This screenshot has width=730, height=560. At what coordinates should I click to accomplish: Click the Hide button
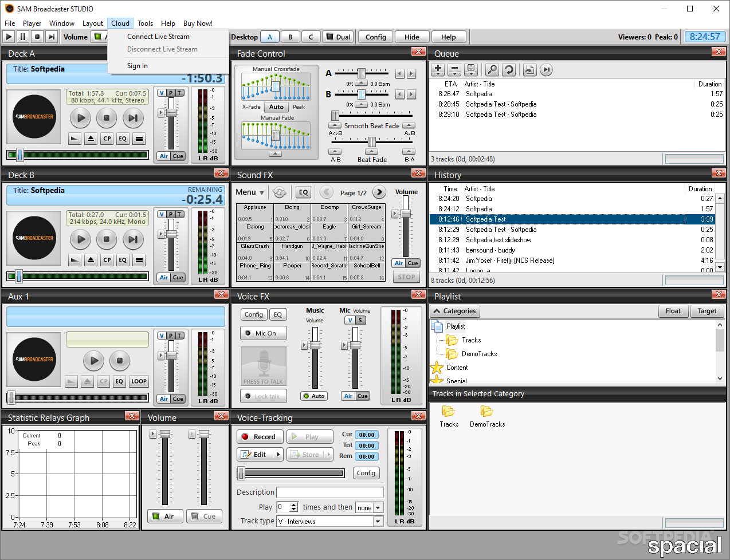[x=412, y=37]
